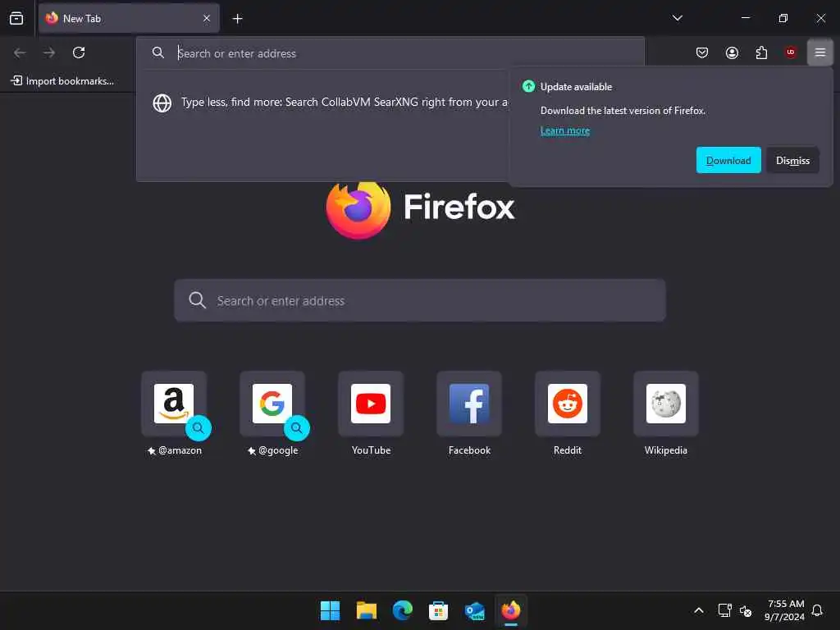Close the New Tab tab
The height and width of the screenshot is (630, 840).
coord(207,18)
